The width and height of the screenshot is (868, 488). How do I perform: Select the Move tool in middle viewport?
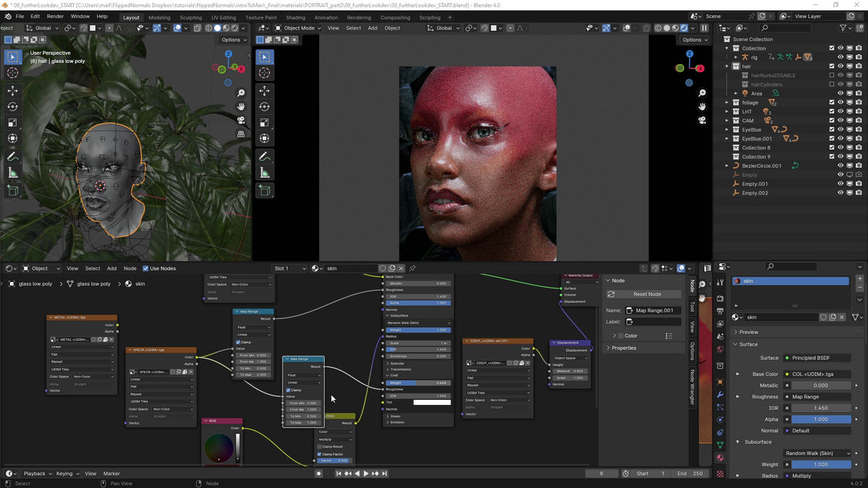(265, 90)
